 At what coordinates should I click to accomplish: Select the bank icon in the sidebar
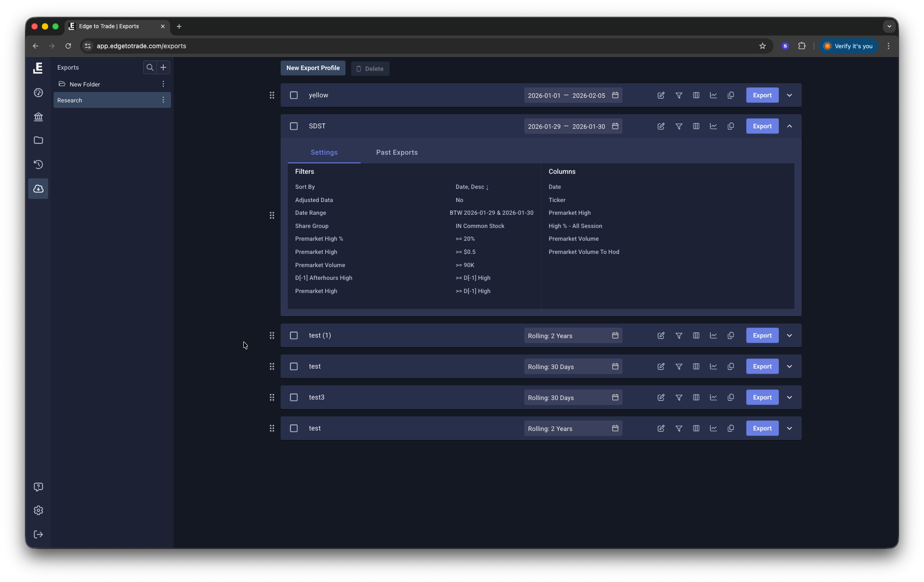(38, 117)
